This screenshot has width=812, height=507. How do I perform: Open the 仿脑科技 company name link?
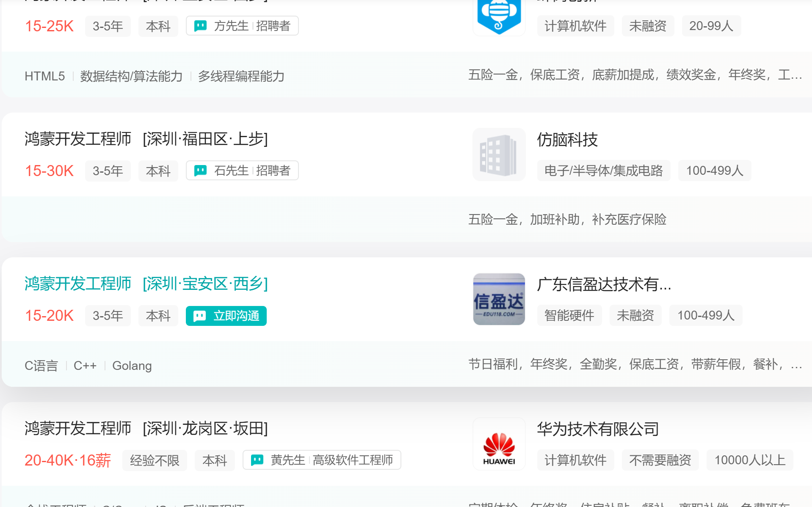tap(567, 140)
